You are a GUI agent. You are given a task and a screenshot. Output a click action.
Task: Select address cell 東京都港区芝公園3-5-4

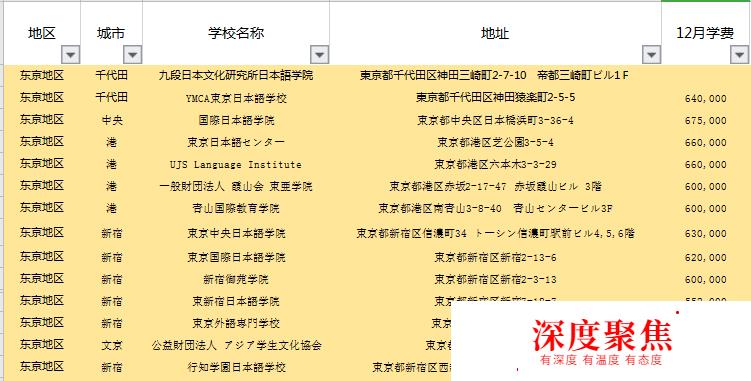pos(495,142)
